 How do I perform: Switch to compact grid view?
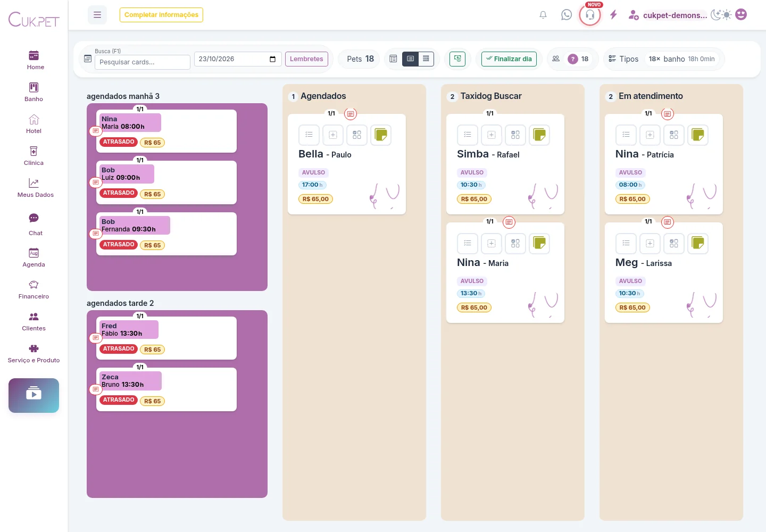tap(426, 59)
